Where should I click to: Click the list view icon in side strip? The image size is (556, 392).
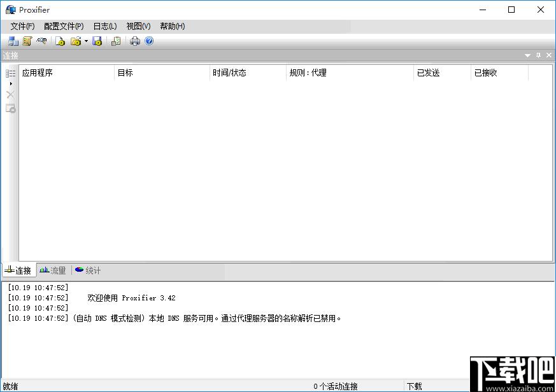coord(10,73)
